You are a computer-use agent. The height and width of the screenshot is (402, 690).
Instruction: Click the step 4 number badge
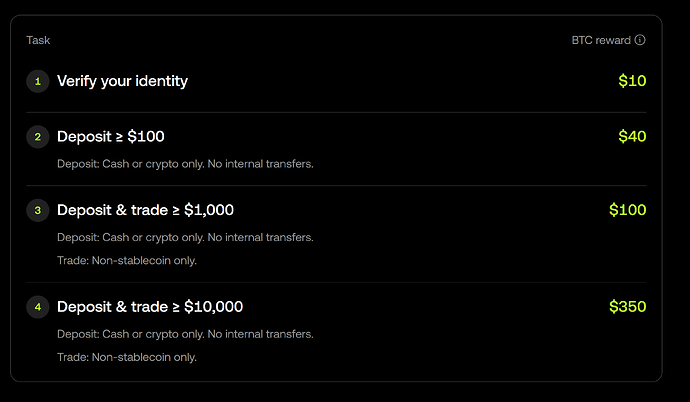point(38,307)
